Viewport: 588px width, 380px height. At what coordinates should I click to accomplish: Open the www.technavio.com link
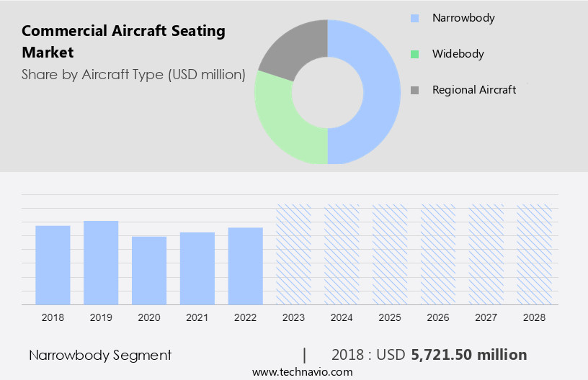(303, 372)
